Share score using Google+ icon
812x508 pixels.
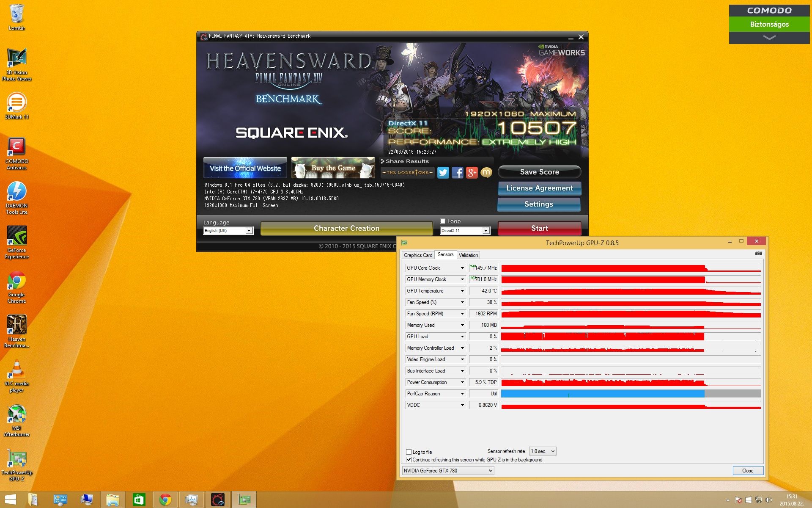point(472,172)
